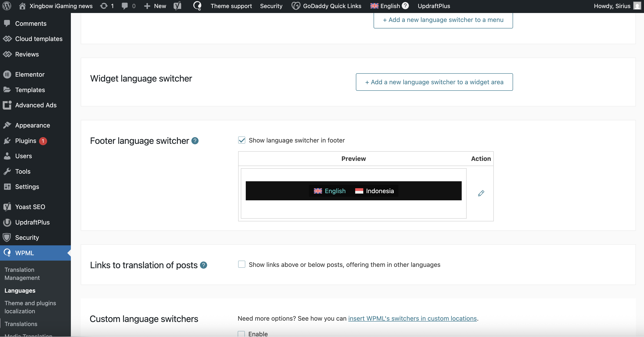The height and width of the screenshot is (337, 644).
Task: Open the comments bubble icon in the admin bar
Action: tap(124, 6)
